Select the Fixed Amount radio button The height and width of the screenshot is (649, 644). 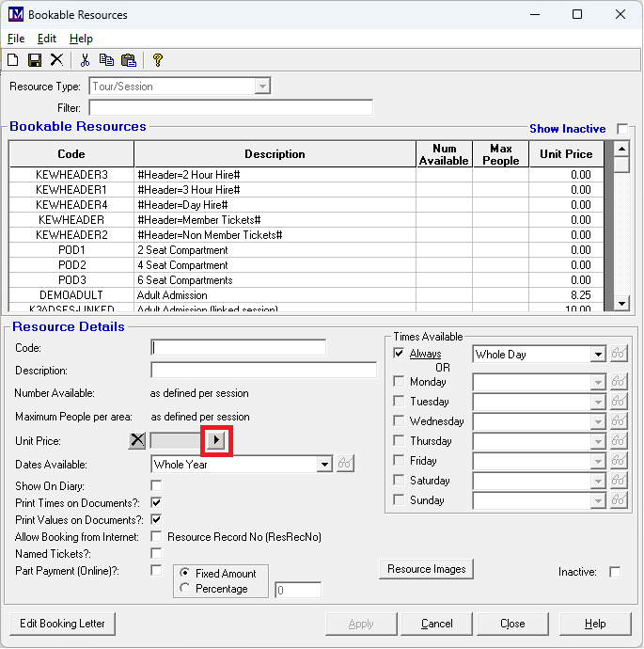(x=185, y=573)
